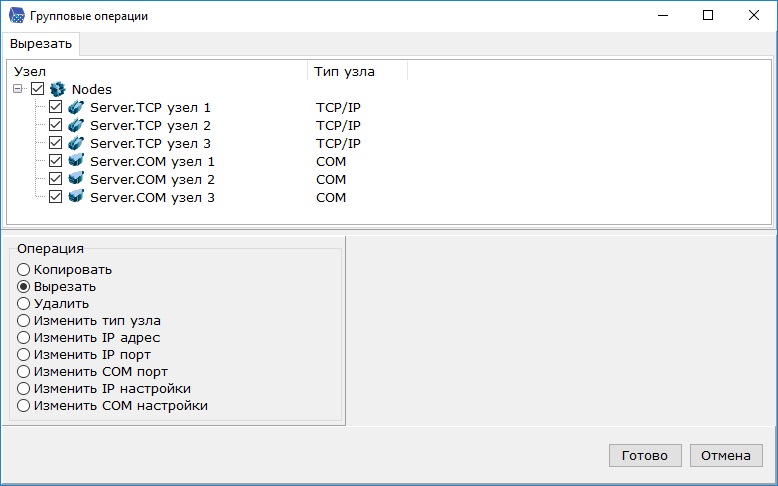Image resolution: width=778 pixels, height=486 pixels.
Task: Toggle the Server.COM узел 3 checkbox
Action: pyautogui.click(x=56, y=197)
